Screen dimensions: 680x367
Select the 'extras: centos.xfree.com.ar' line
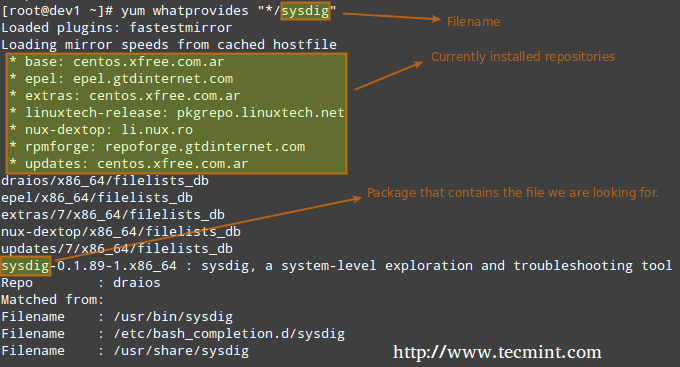pyautogui.click(x=125, y=95)
